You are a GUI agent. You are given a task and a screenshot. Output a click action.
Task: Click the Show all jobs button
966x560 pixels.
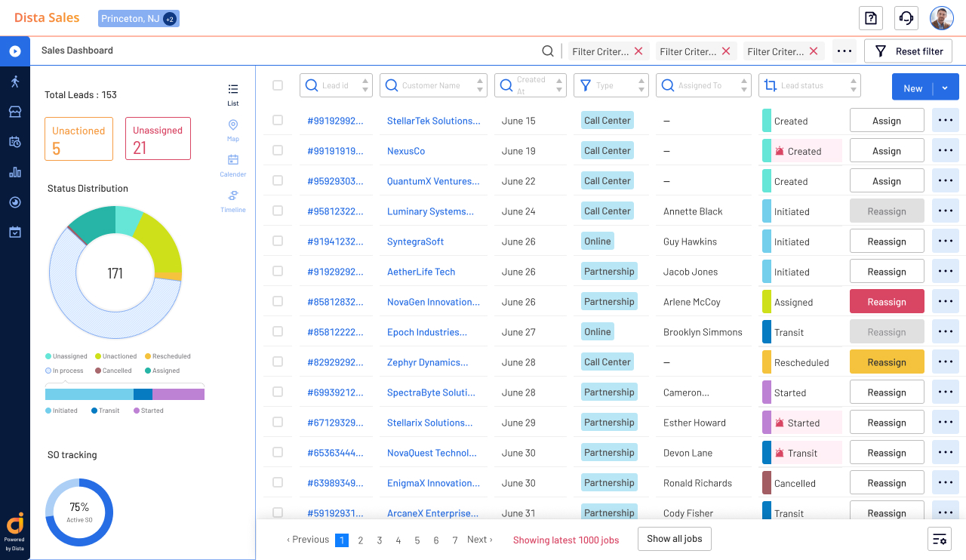[x=674, y=539]
